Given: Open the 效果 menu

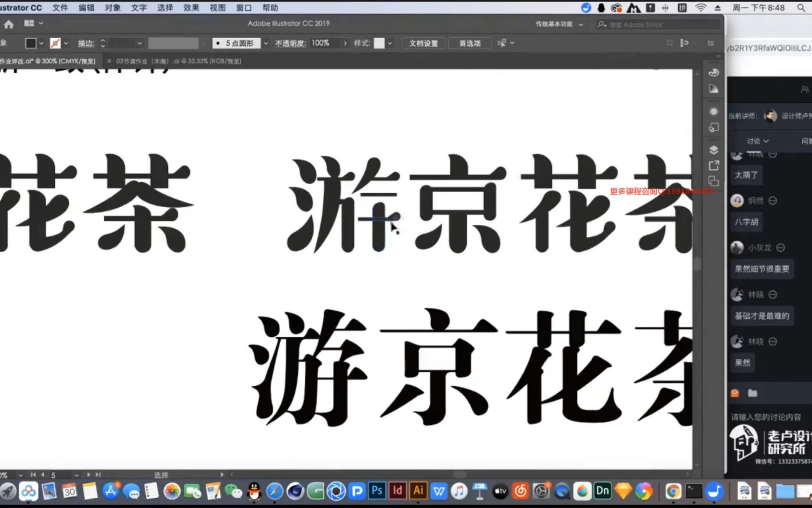Looking at the screenshot, I should (x=191, y=8).
